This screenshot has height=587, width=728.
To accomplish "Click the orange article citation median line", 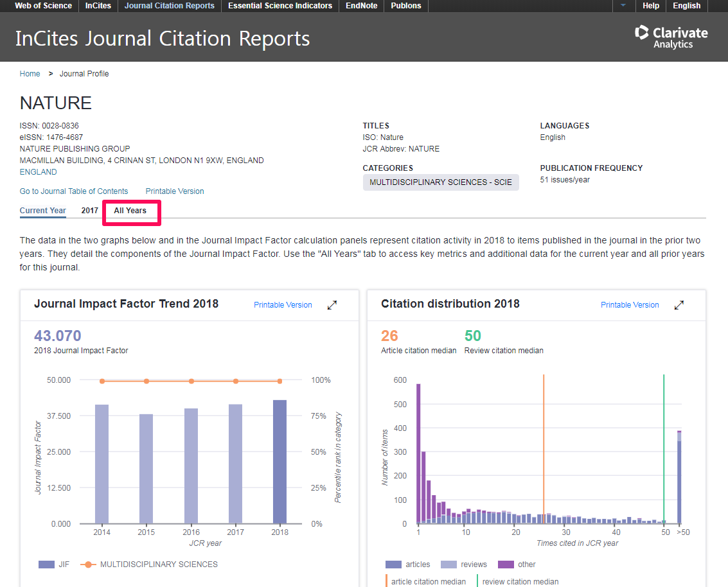I will 543,449.
